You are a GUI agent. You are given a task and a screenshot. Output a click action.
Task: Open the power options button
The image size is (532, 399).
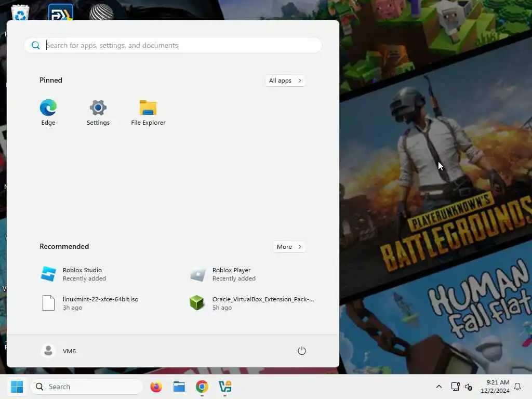click(302, 351)
